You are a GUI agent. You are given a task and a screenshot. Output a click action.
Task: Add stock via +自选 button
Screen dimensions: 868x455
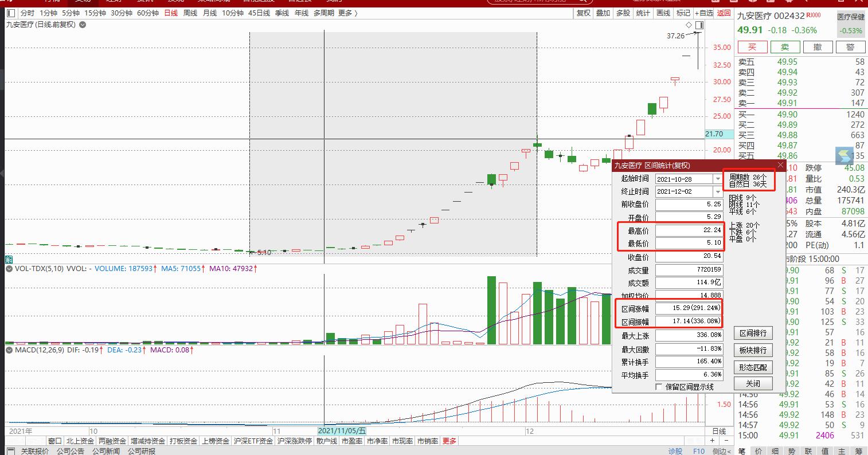704,13
